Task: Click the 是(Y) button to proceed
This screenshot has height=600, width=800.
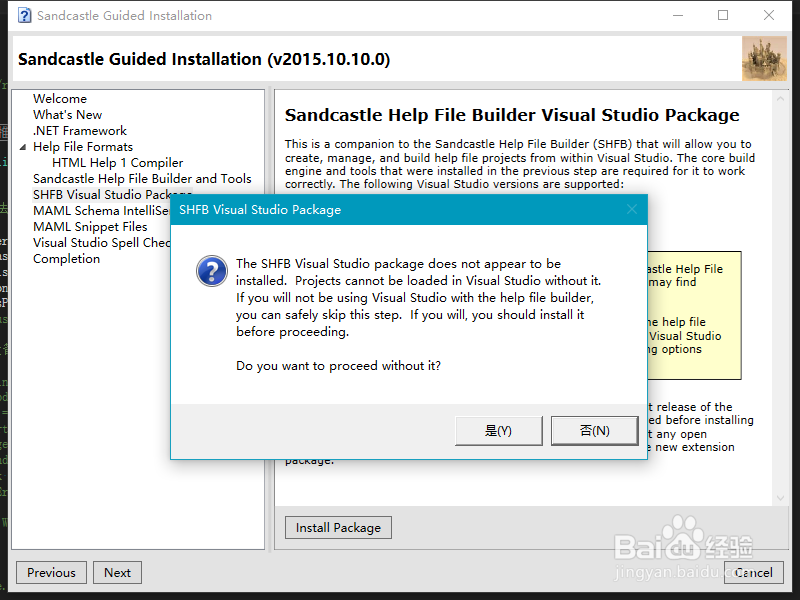Action: click(498, 430)
